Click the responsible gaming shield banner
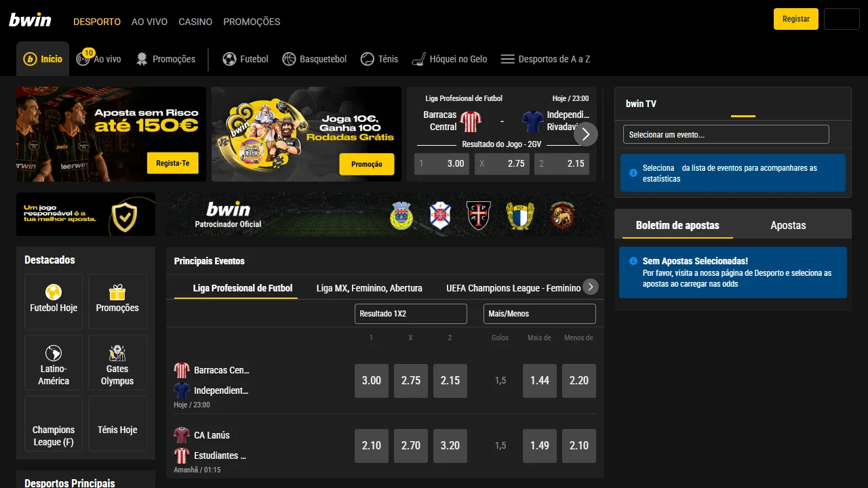Screen dimensions: 868x488 (x=85, y=214)
